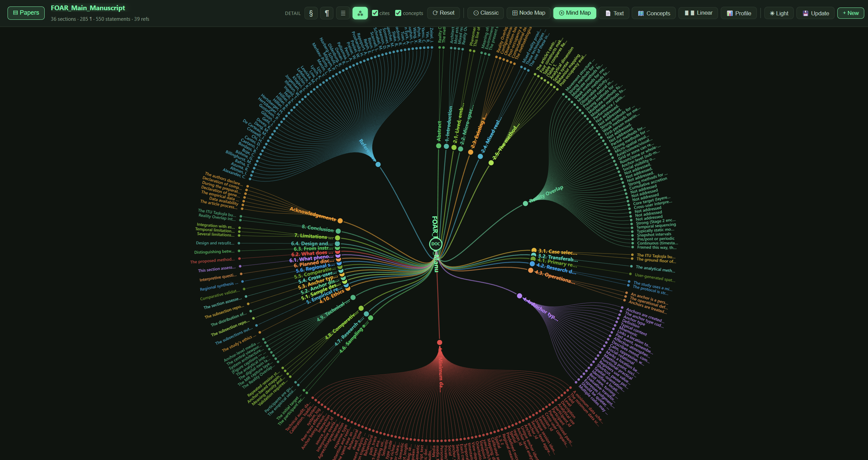Click the Acknowledgements node dot
The image size is (868, 460).
(x=340, y=221)
